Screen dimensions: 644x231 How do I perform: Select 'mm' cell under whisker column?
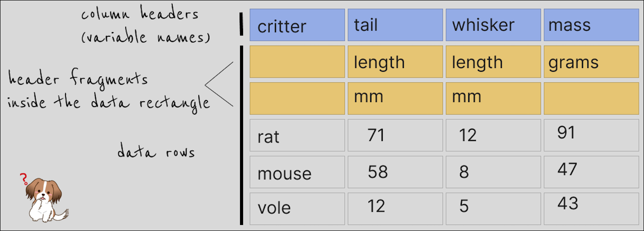pos(493,98)
